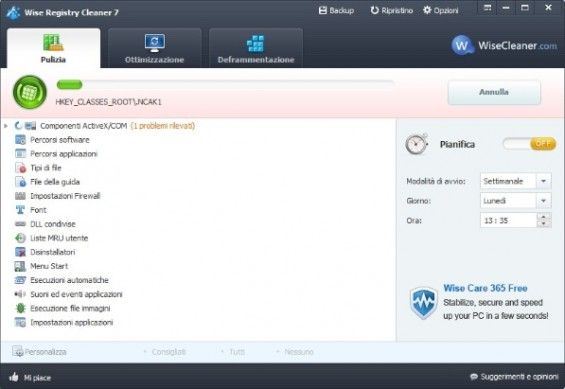The width and height of the screenshot is (565, 389).
Task: Click the DLL condivise icon
Action: [20, 224]
